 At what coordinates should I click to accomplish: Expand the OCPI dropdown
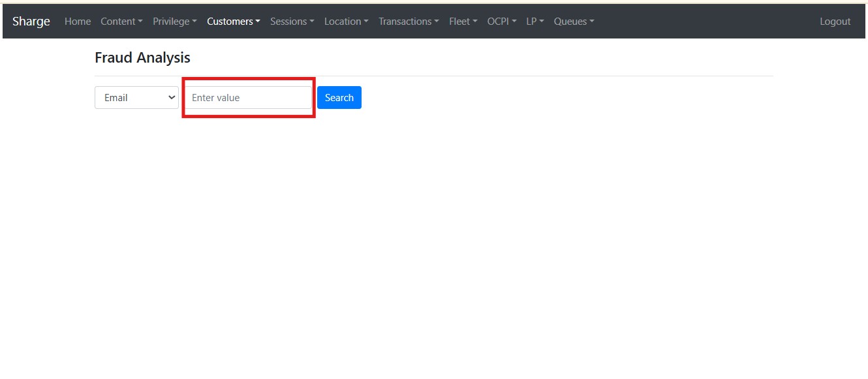click(501, 22)
